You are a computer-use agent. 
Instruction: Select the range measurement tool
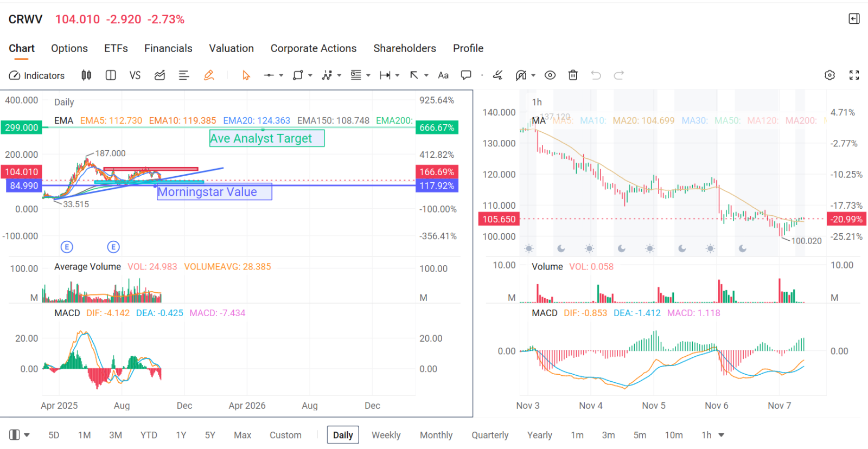tap(385, 75)
